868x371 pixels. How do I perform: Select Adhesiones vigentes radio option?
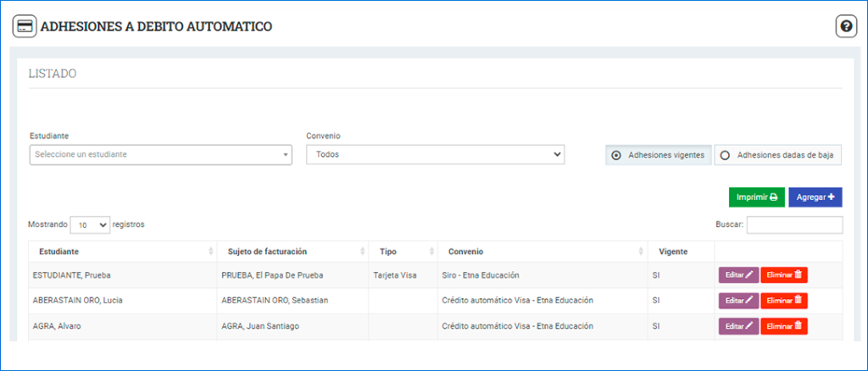pos(616,155)
